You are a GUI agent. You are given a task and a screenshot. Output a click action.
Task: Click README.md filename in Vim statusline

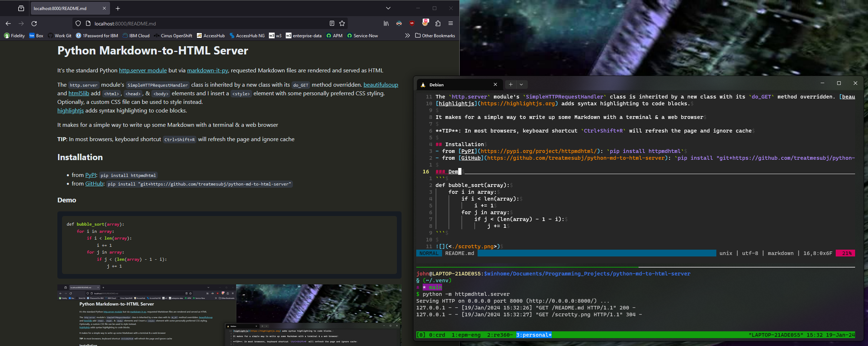[459, 253]
